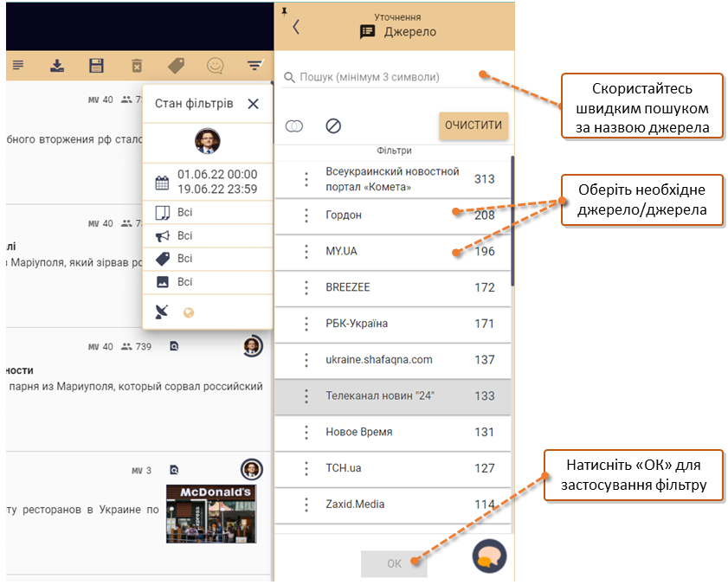Click the McDonald's article thumbnail
The width and height of the screenshot is (728, 585).
tap(211, 514)
